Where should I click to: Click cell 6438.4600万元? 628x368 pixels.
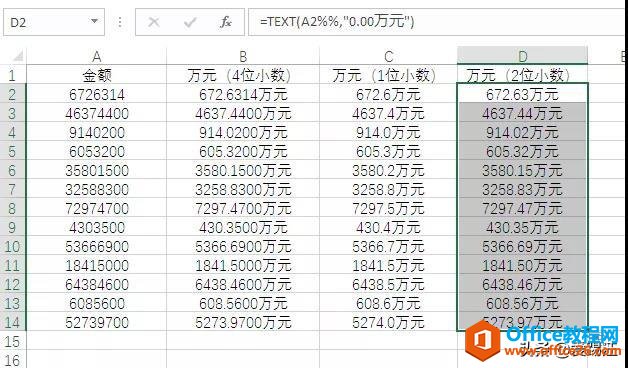[243, 284]
